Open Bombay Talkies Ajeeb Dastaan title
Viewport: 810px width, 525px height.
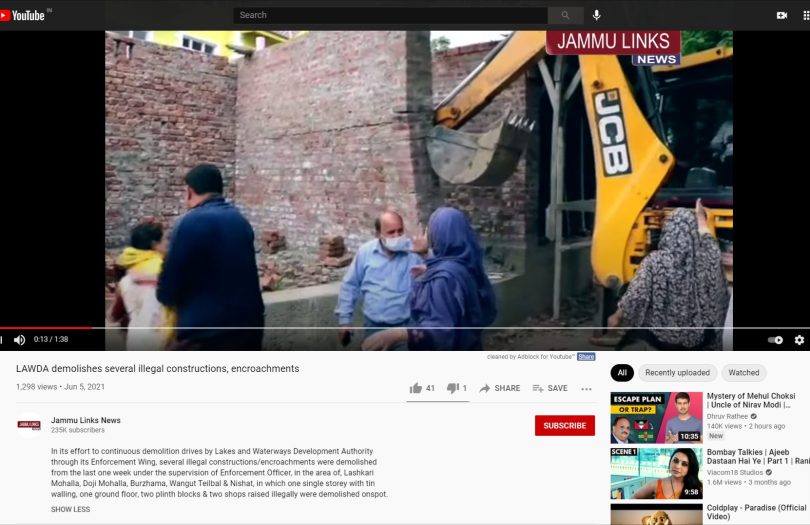[758, 456]
